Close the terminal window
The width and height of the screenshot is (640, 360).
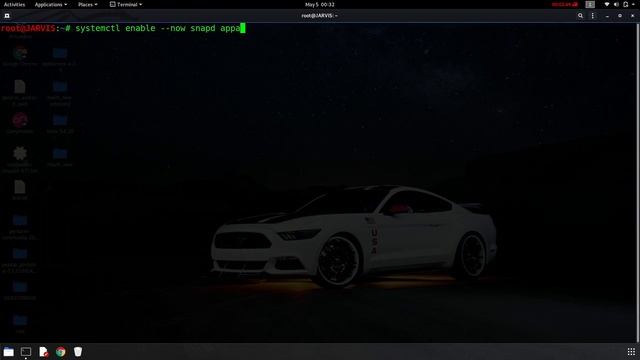tap(632, 16)
